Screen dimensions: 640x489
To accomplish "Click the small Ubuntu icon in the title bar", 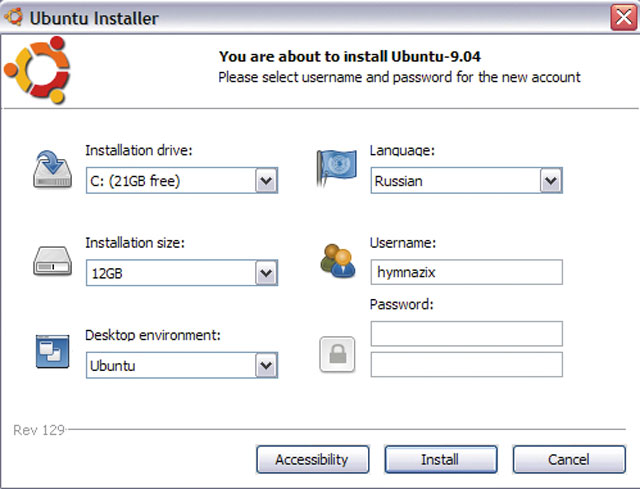I will pos(13,17).
